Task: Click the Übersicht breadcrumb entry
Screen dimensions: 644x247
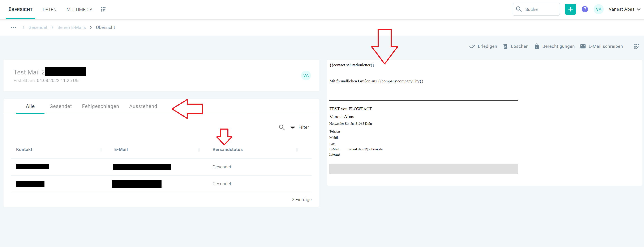Action: (106, 27)
